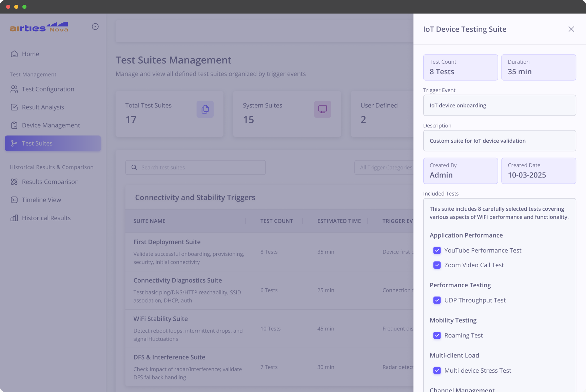Screen dimensions: 586x392
Task: Click the Total Test Suites card
Action: (x=169, y=114)
